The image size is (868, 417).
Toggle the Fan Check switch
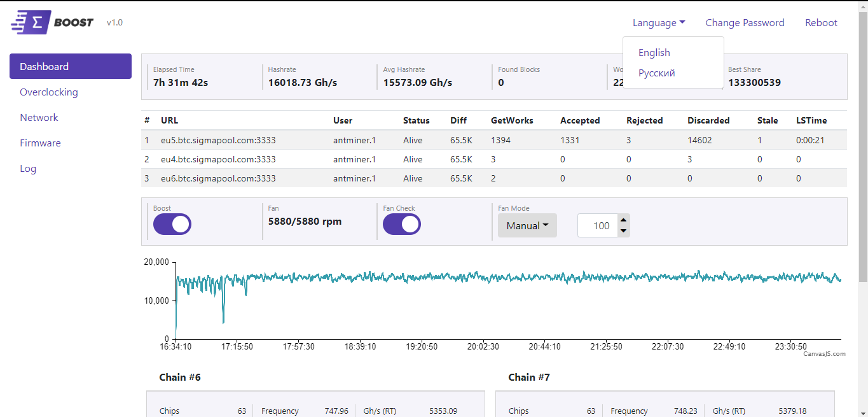click(402, 224)
